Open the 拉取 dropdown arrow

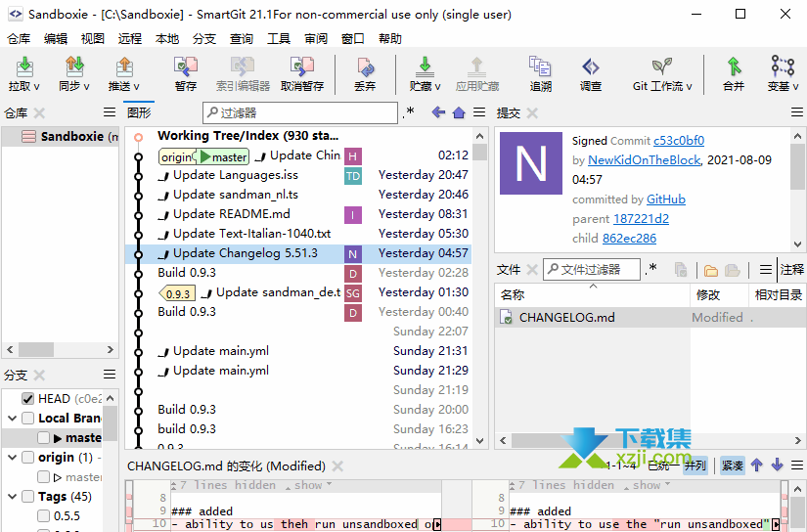(x=36, y=87)
